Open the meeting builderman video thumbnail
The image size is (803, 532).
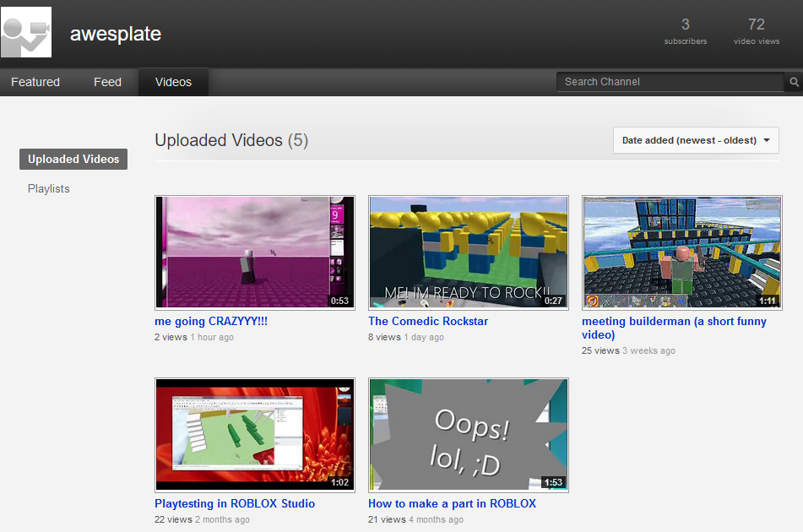(x=682, y=252)
